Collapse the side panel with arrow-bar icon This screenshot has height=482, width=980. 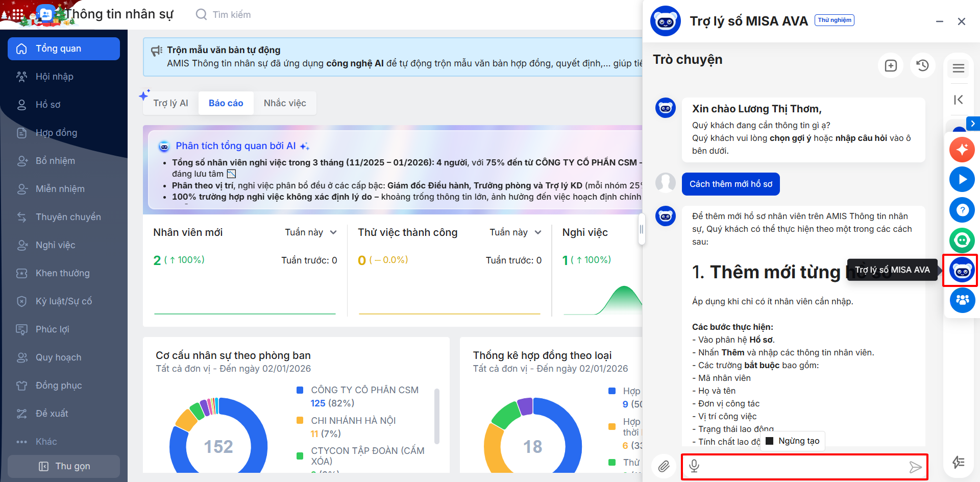coord(959,100)
